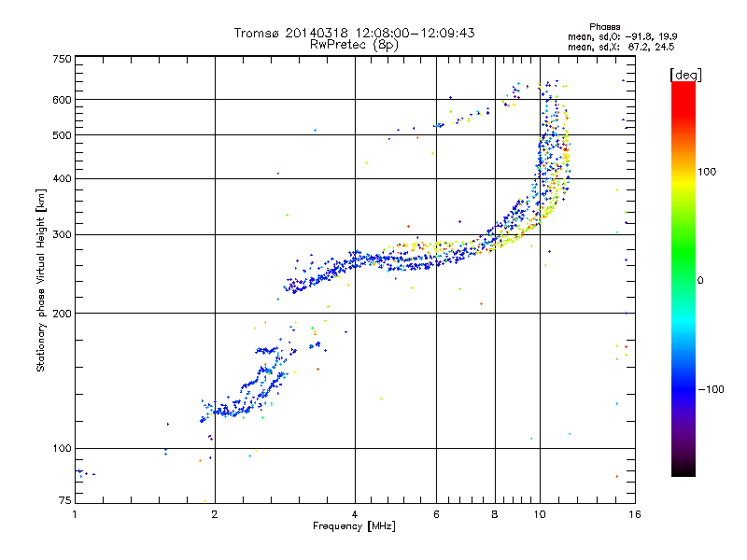The width and height of the screenshot is (747, 560).
Task: Click the 2 label on the frequency axis
Action: point(215,514)
